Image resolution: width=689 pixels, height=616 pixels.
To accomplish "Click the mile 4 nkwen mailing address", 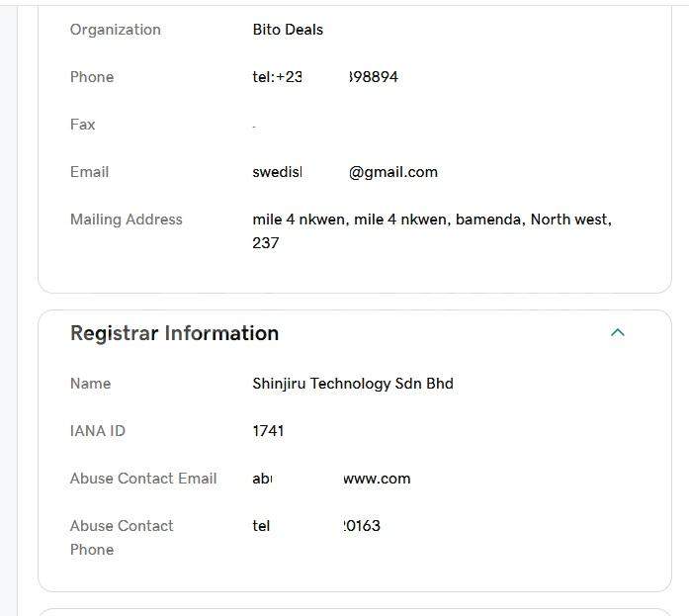I will (x=432, y=220).
